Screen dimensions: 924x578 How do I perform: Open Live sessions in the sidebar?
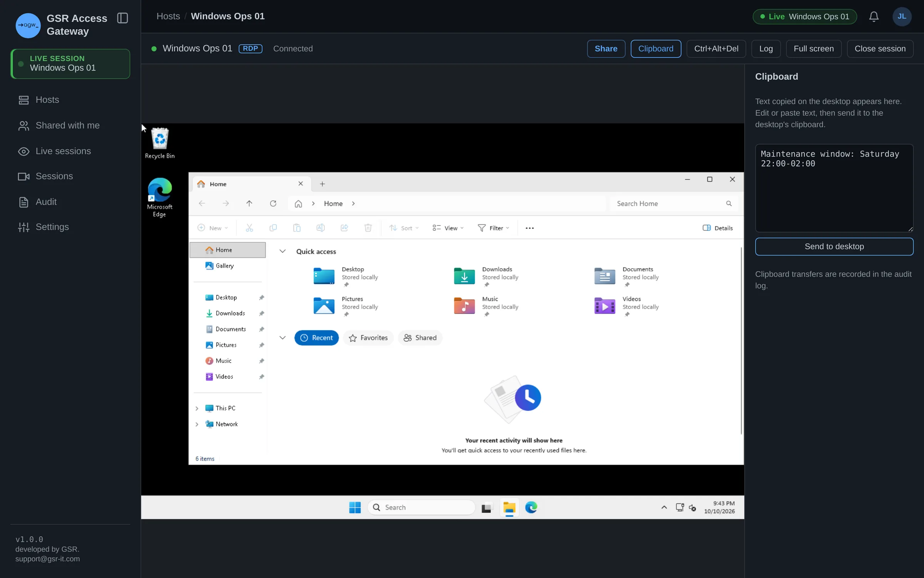(70, 151)
